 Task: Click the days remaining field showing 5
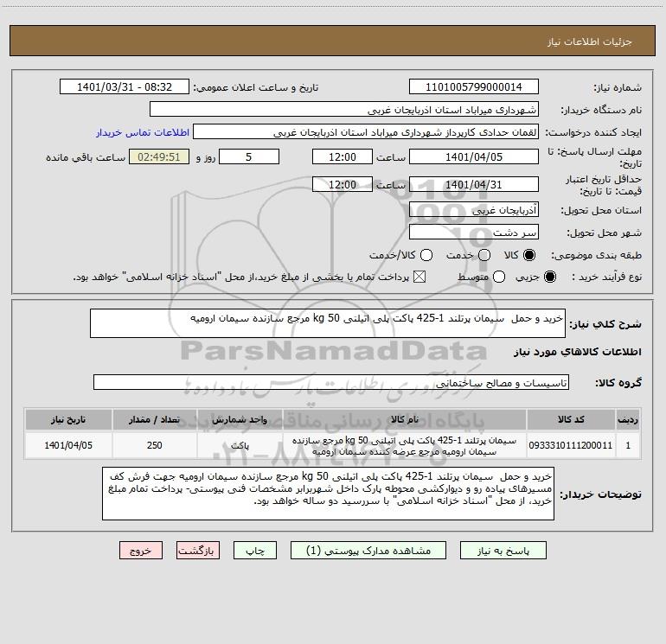point(249,156)
